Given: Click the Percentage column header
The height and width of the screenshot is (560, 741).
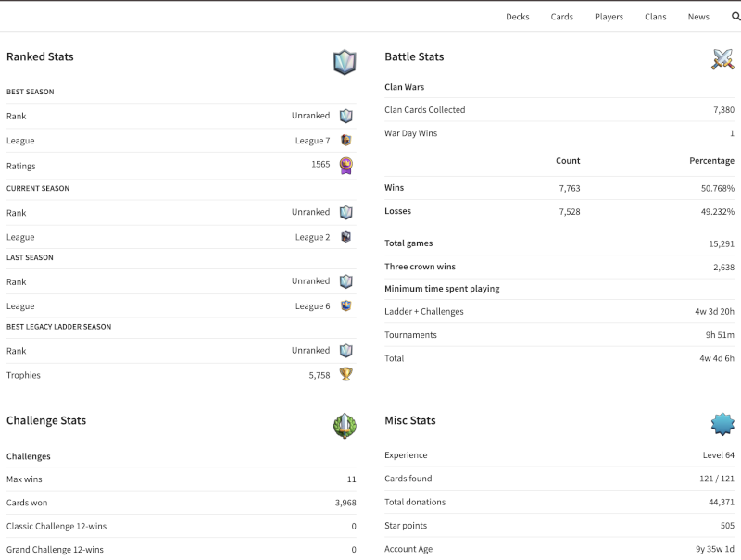Looking at the screenshot, I should point(711,160).
